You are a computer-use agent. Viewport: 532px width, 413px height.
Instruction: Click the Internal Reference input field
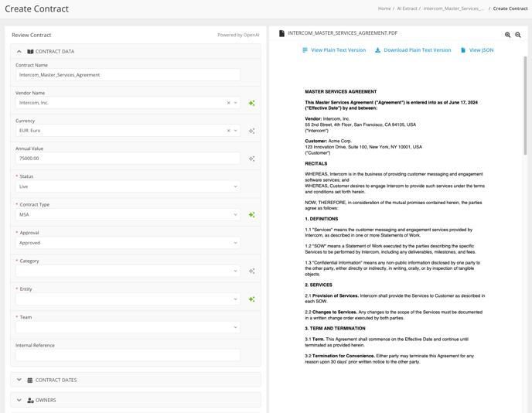[x=128, y=355]
